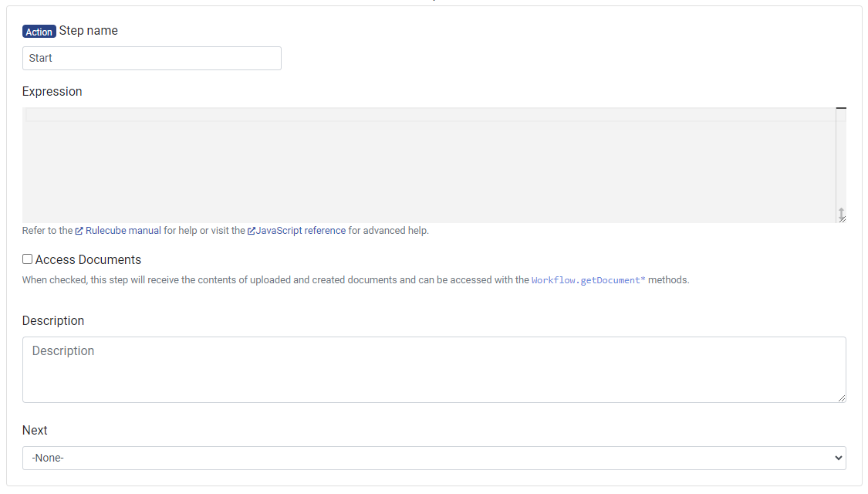Viewport: 868px width, 494px height.
Task: Click the vertical resize arrow icon in Expression editor
Action: click(x=841, y=213)
